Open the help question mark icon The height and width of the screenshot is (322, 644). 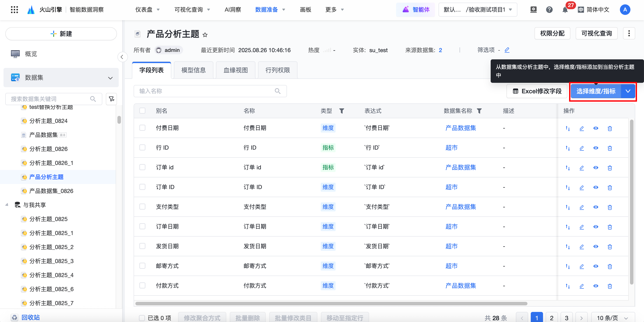[x=549, y=10]
